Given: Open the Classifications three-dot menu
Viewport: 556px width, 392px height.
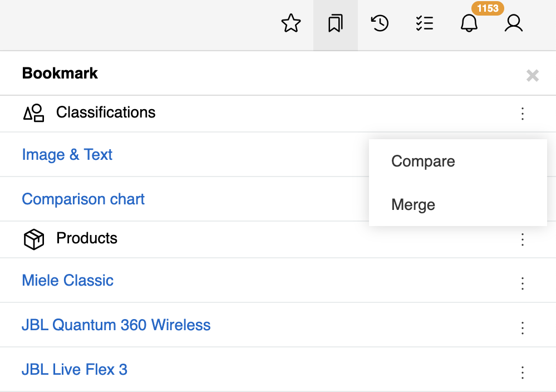Looking at the screenshot, I should (522, 114).
